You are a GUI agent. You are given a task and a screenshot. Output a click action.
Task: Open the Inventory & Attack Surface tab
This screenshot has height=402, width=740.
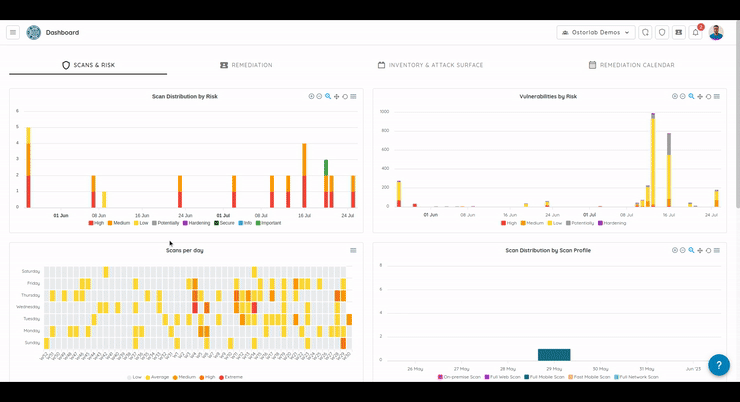[x=430, y=65]
